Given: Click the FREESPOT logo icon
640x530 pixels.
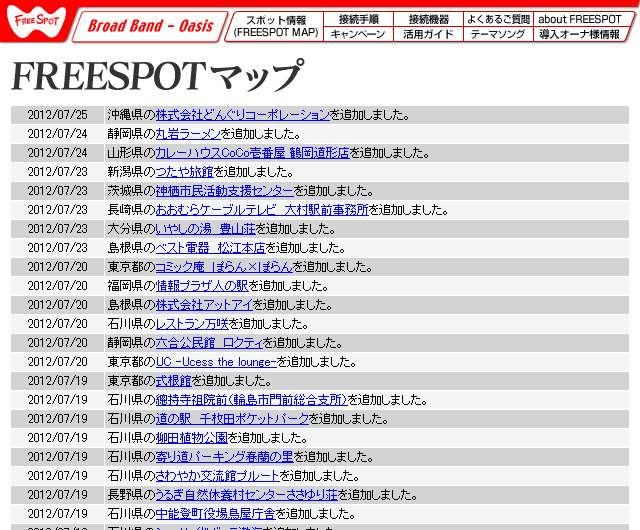Looking at the screenshot, I should point(36,21).
